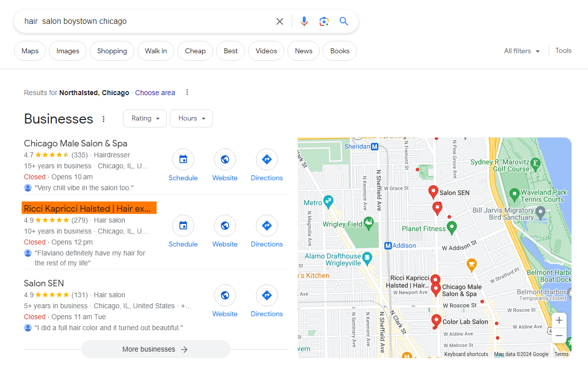Open the Tools option
This screenshot has width=588, height=368.
[563, 51]
